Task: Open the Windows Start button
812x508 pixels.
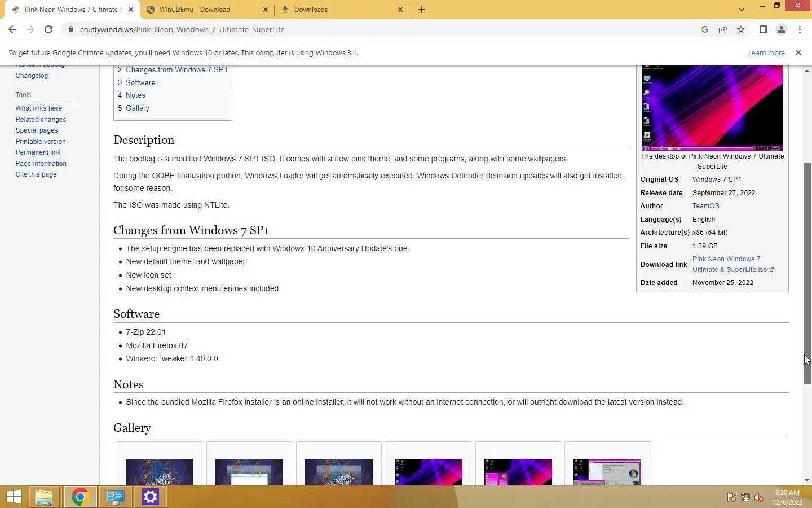Action: [x=14, y=497]
